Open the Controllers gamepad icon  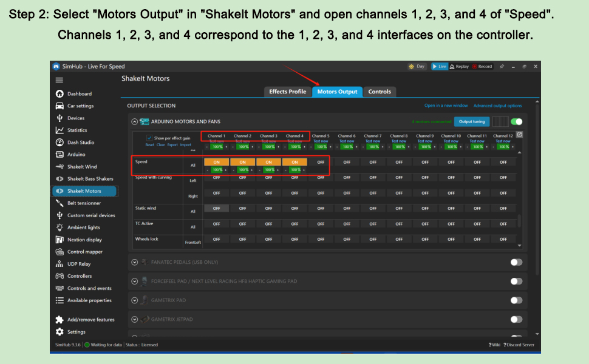(x=60, y=276)
